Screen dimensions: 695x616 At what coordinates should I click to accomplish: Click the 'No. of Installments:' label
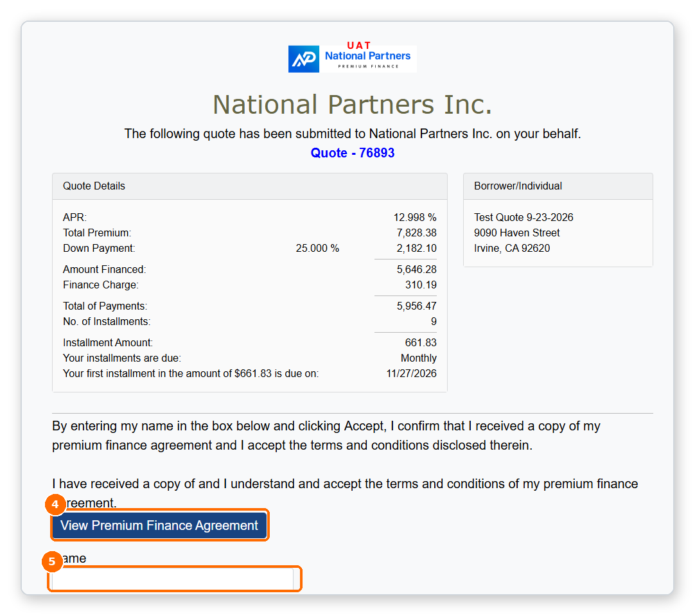(107, 322)
